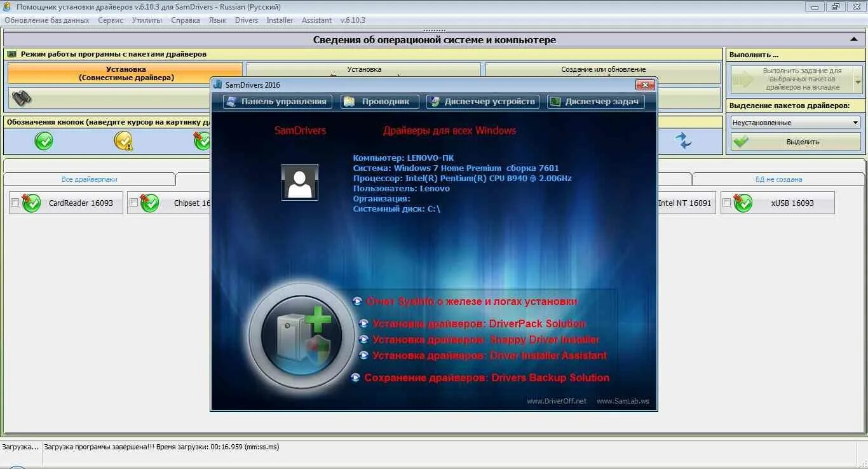This screenshot has height=469, width=868.
Task: Click the Chipset package status icon
Action: (x=149, y=203)
